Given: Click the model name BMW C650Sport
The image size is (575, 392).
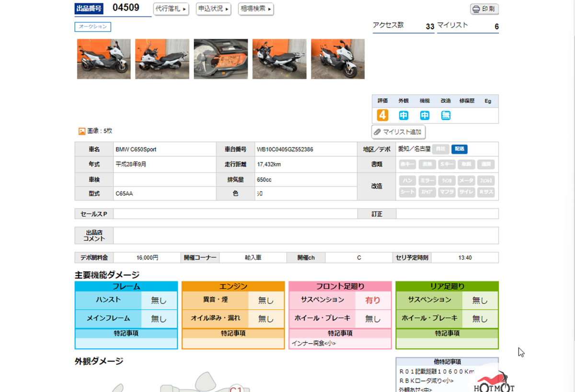Looking at the screenshot, I should coord(136,149).
